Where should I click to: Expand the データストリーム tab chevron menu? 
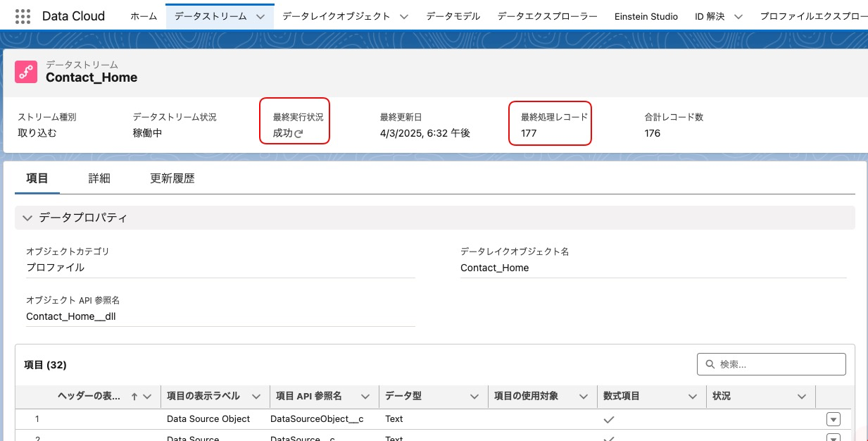pyautogui.click(x=260, y=16)
